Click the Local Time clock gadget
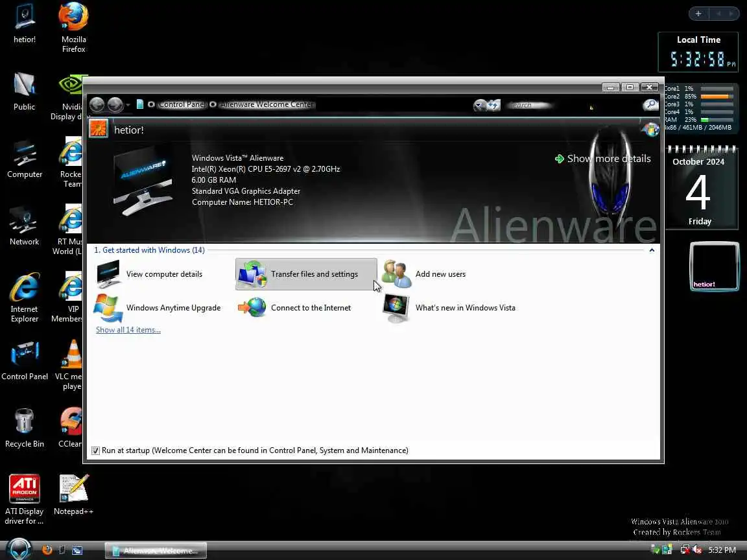This screenshot has height=560, width=747. [x=698, y=52]
